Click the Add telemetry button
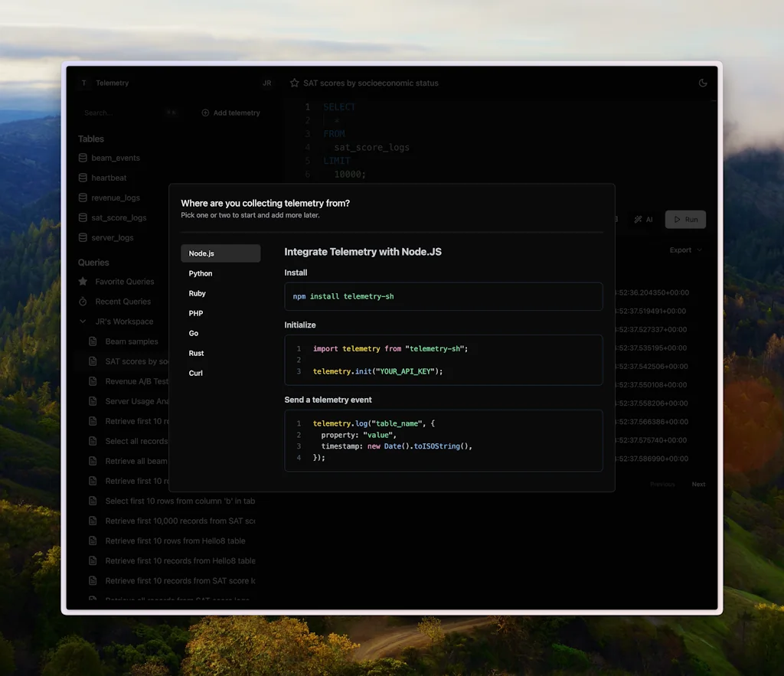The image size is (784, 676). tap(230, 113)
